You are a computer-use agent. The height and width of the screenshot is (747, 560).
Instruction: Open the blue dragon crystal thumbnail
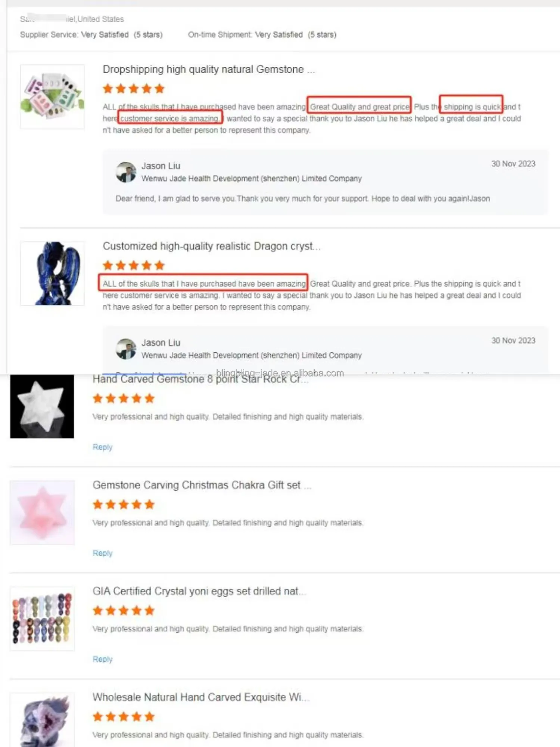pos(52,273)
